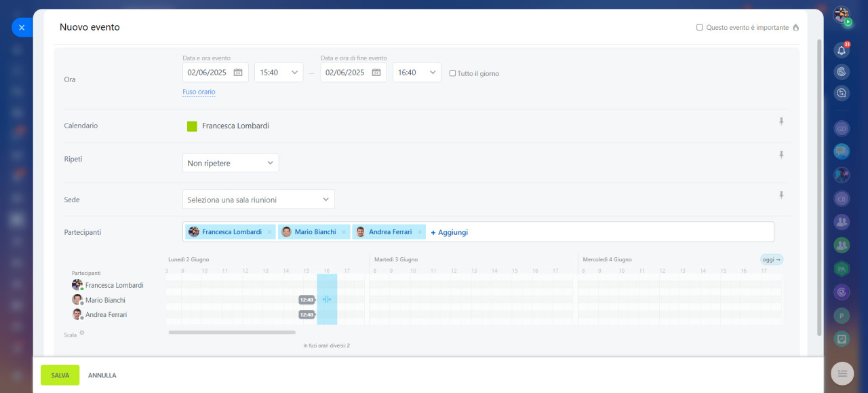This screenshot has width=868, height=393.
Task: Click the ANNULLA button
Action: 102,375
